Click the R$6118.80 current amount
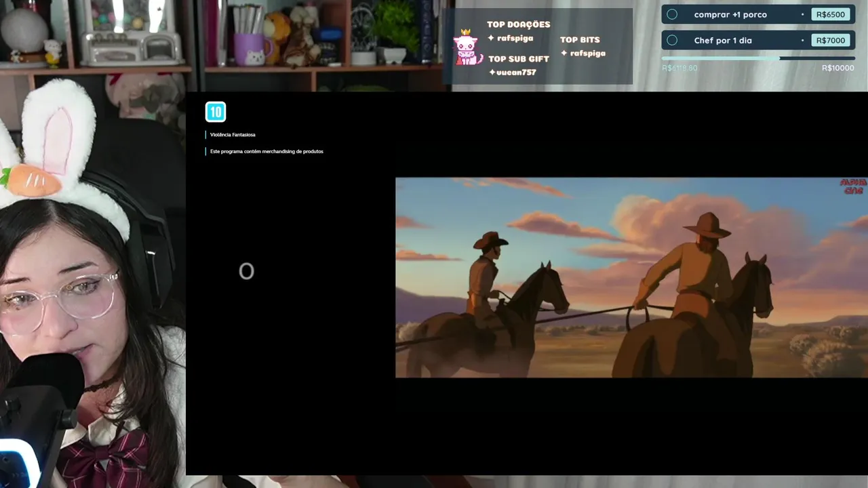 (679, 68)
